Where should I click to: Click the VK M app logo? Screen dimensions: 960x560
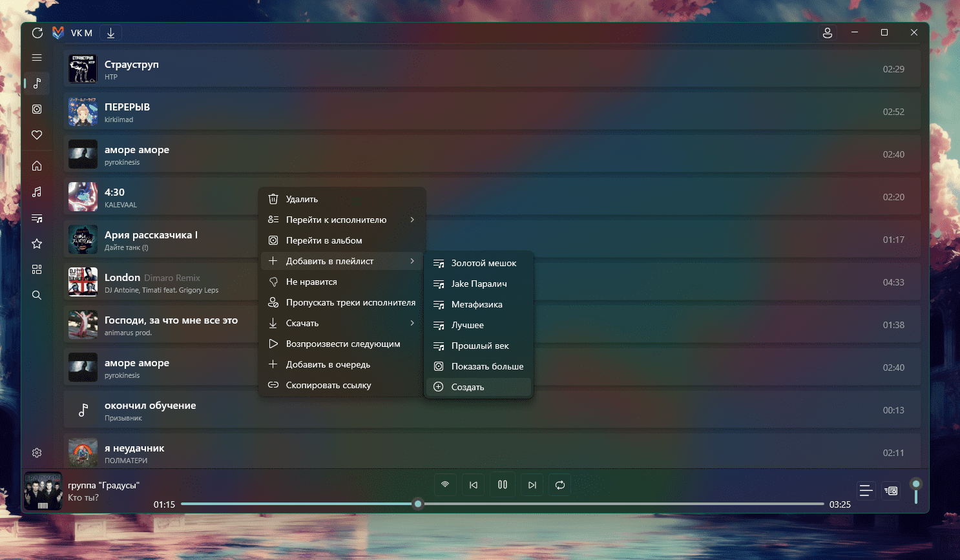click(58, 33)
